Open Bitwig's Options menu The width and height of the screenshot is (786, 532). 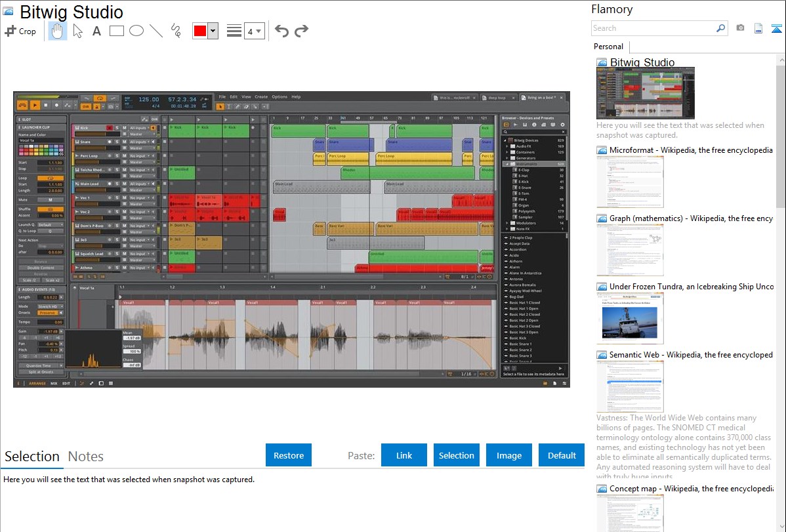point(279,97)
